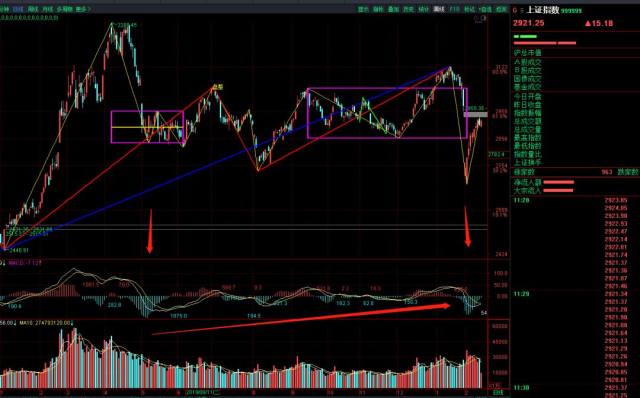Click tick price 2922.53
Image resolution: width=640 pixels, height=398 pixels.
tap(616, 224)
